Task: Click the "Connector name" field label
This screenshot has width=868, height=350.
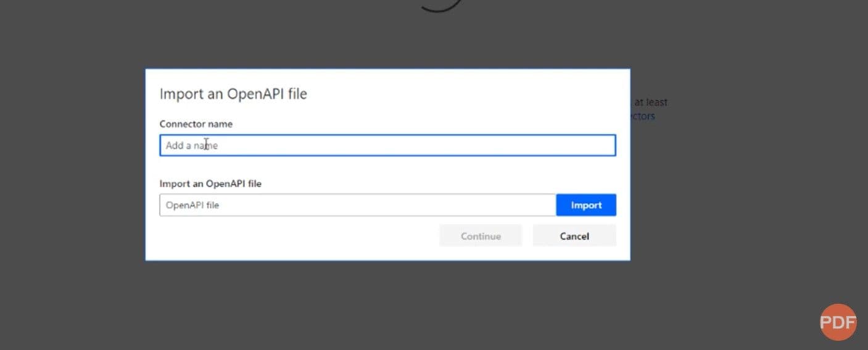Action: [x=196, y=123]
